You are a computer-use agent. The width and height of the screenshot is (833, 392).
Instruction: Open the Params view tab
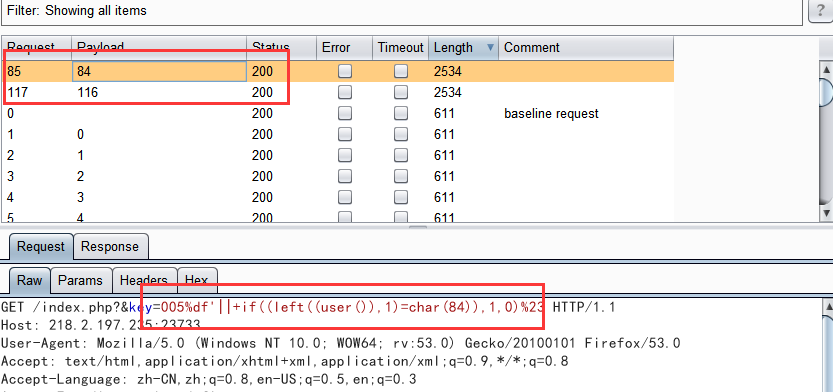coord(81,280)
